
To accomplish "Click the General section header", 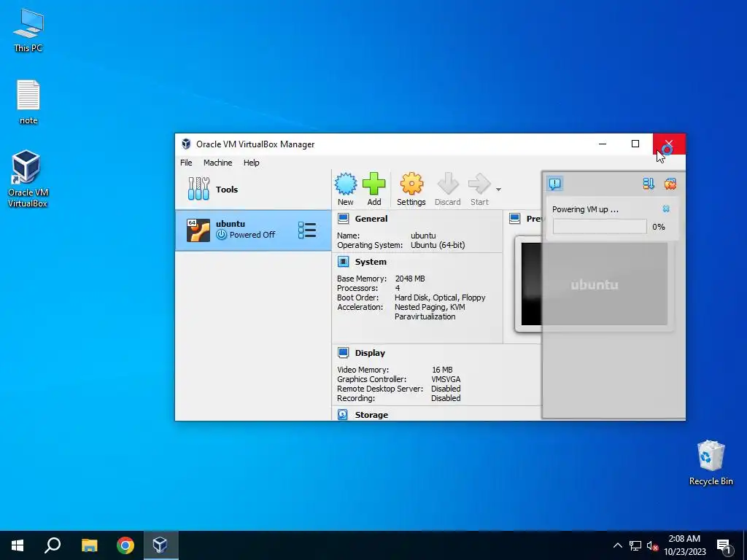I will point(371,219).
